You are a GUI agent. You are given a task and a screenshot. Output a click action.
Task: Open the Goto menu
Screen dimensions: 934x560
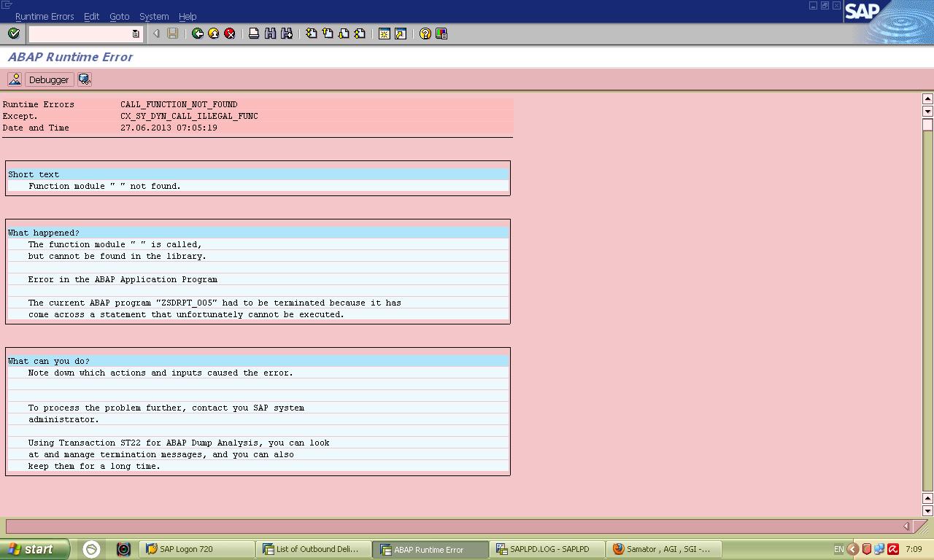[119, 16]
